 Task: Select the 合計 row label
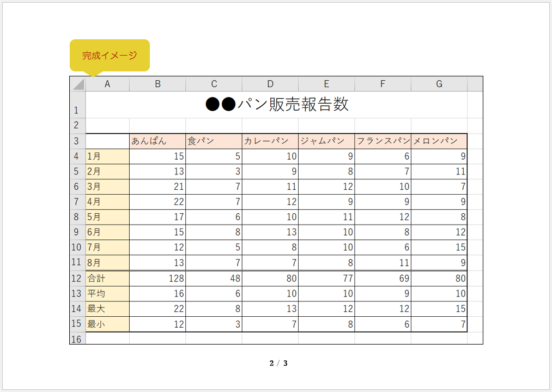107,278
